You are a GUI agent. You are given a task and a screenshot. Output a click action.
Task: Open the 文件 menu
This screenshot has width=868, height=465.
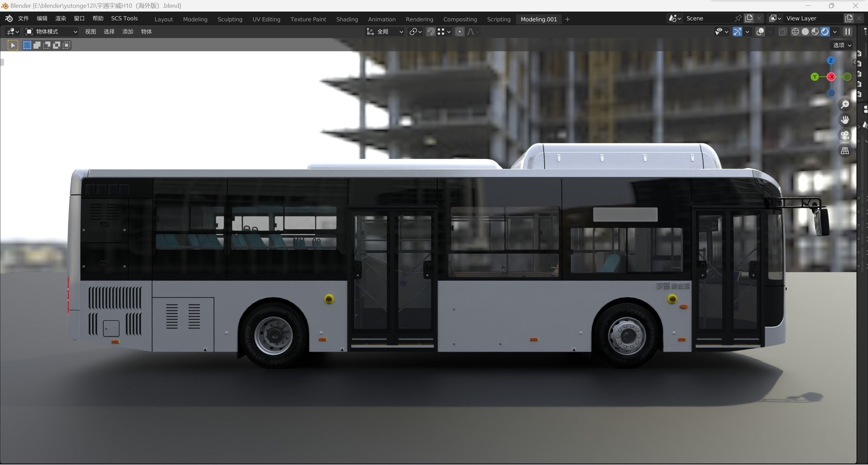pos(23,18)
